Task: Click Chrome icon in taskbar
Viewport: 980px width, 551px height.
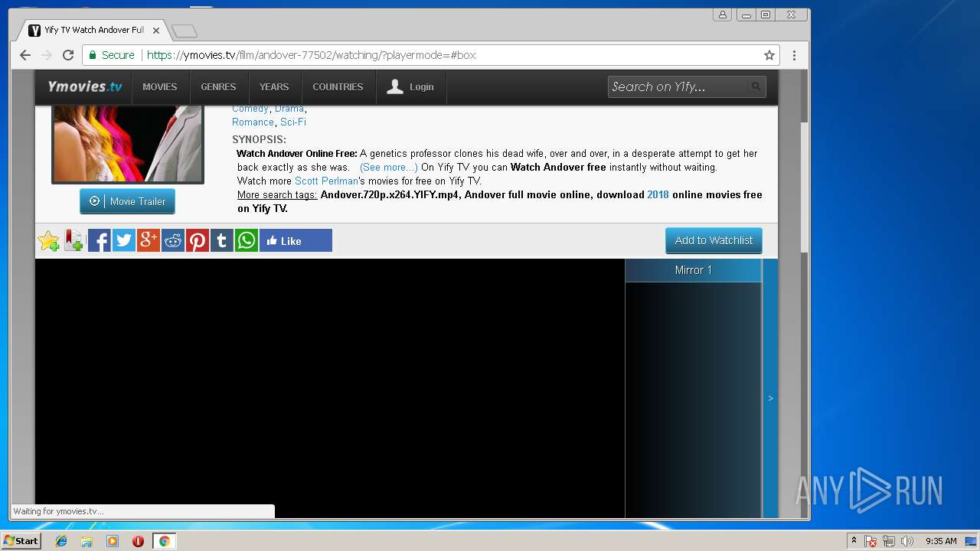Action: pyautogui.click(x=164, y=541)
